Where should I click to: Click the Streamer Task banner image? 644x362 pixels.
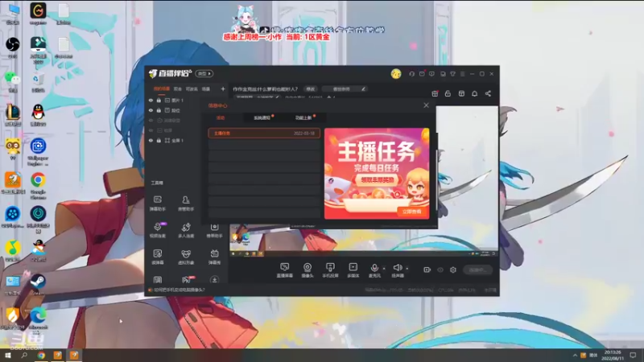[x=377, y=173]
